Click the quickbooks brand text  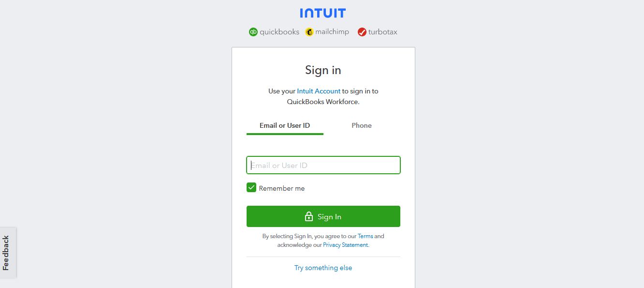click(x=279, y=32)
